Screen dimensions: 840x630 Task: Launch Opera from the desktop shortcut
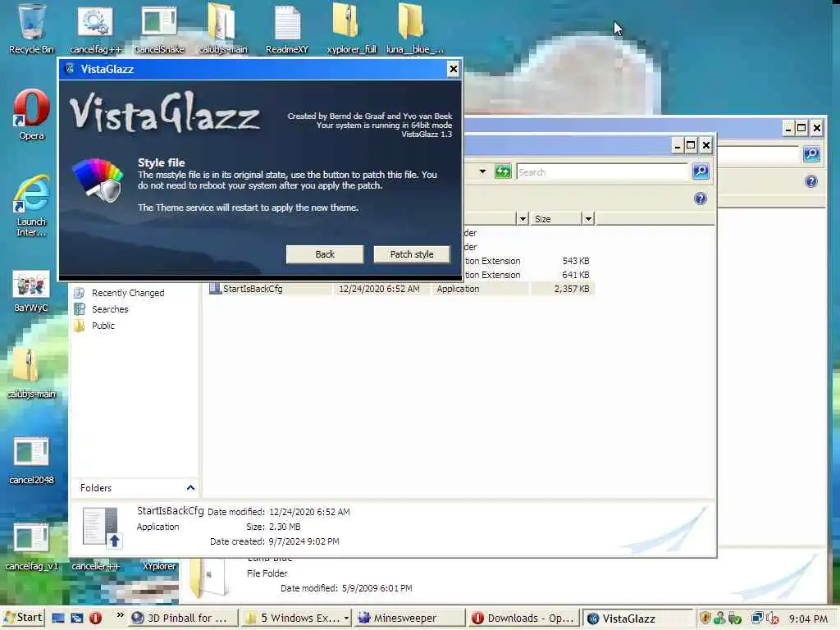(31, 114)
